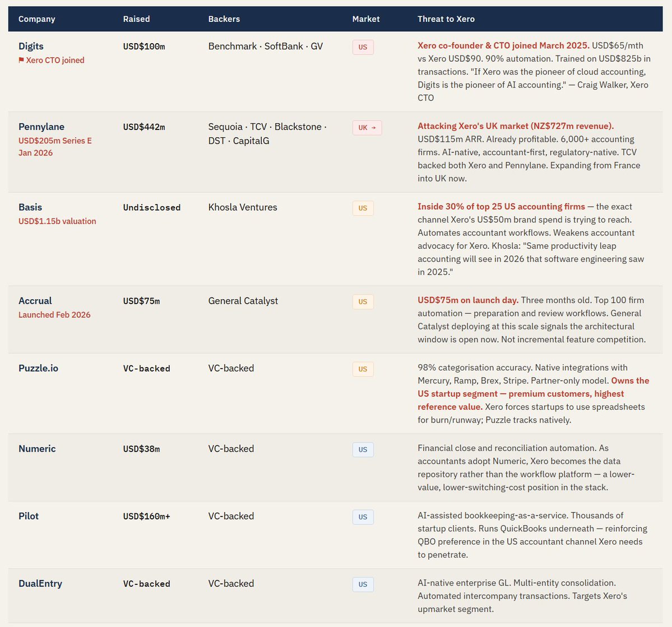Click the USD$442m raised value

(144, 127)
